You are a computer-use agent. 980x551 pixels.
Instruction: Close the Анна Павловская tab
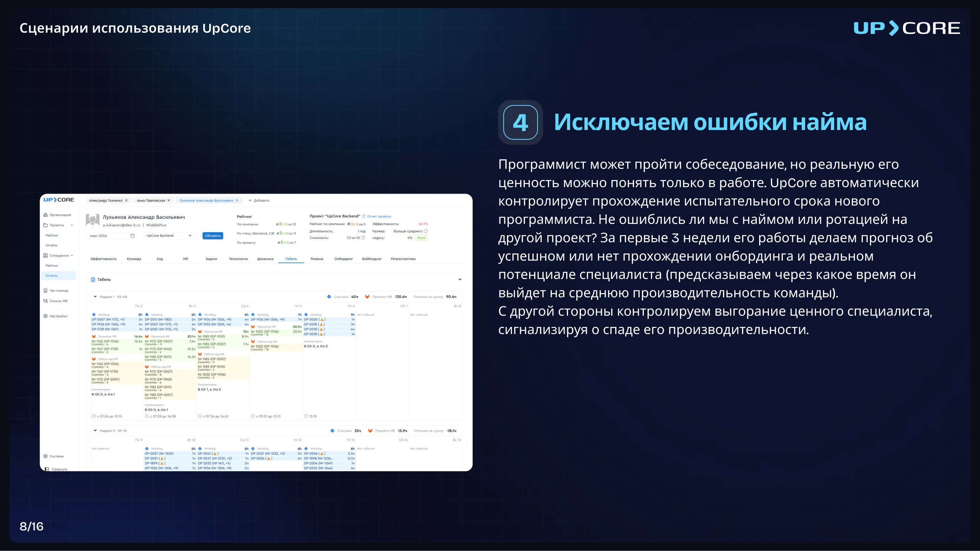(168, 200)
